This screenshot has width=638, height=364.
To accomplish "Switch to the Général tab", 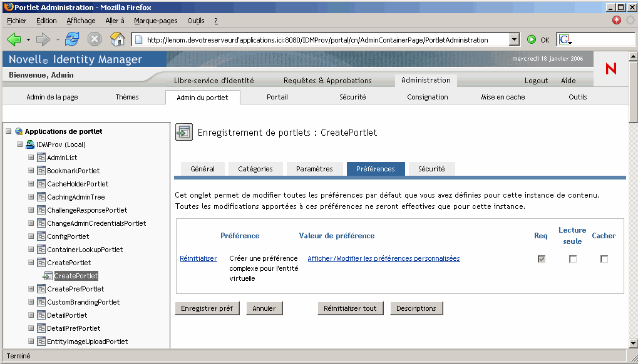I will tap(202, 169).
